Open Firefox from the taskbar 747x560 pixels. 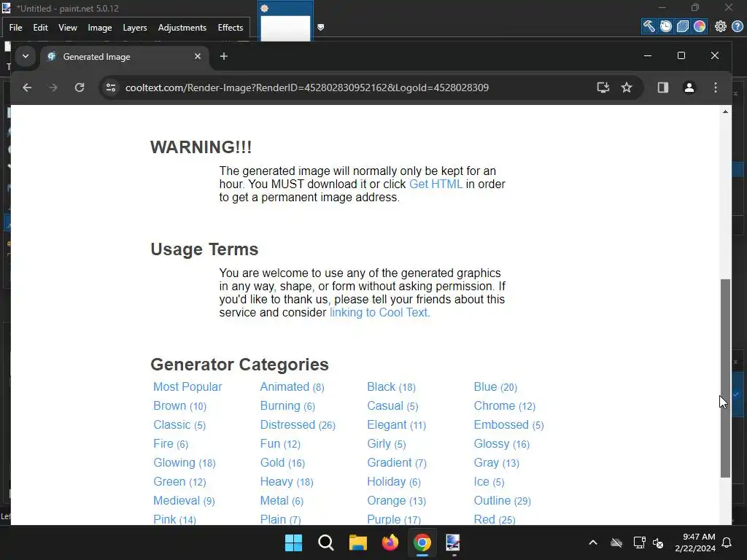pos(390,542)
